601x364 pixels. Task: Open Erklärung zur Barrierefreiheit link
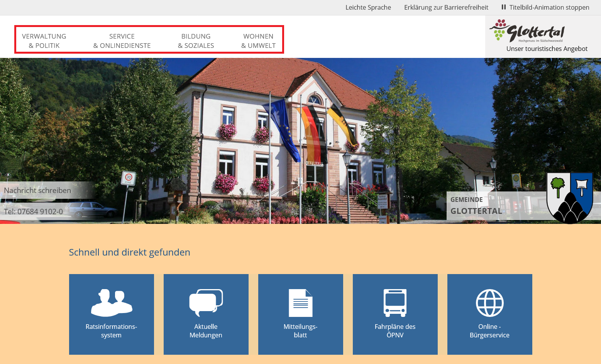[446, 7]
